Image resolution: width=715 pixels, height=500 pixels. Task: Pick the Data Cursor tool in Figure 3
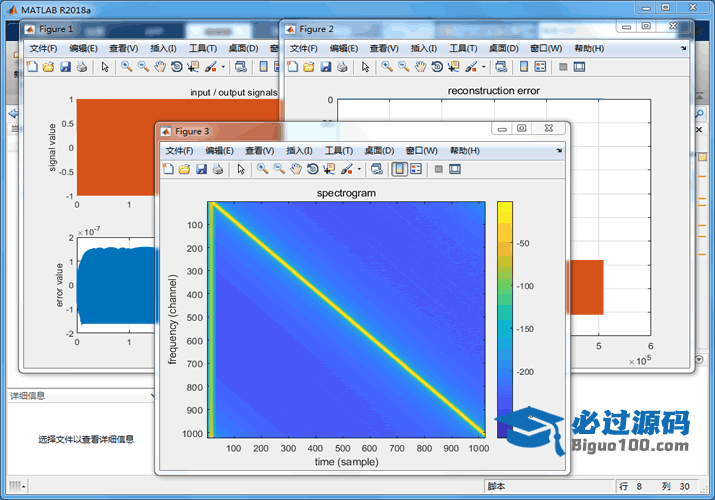[x=329, y=169]
